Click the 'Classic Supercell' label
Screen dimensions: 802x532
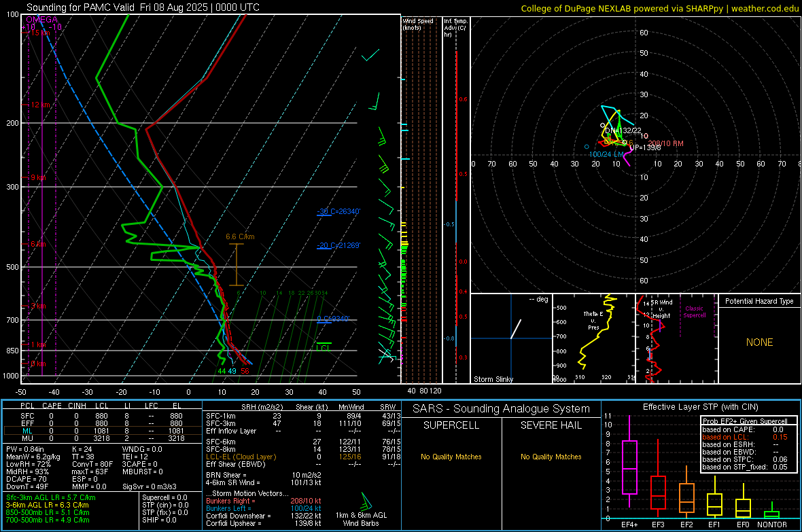(694, 312)
